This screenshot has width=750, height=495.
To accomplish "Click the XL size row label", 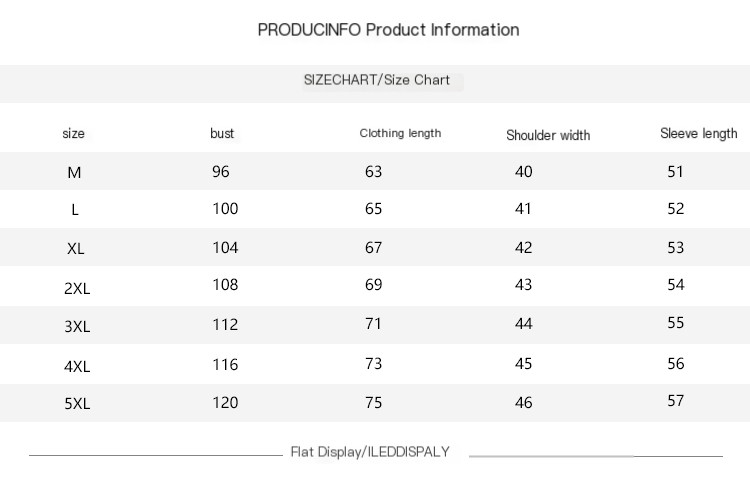I will [76, 249].
